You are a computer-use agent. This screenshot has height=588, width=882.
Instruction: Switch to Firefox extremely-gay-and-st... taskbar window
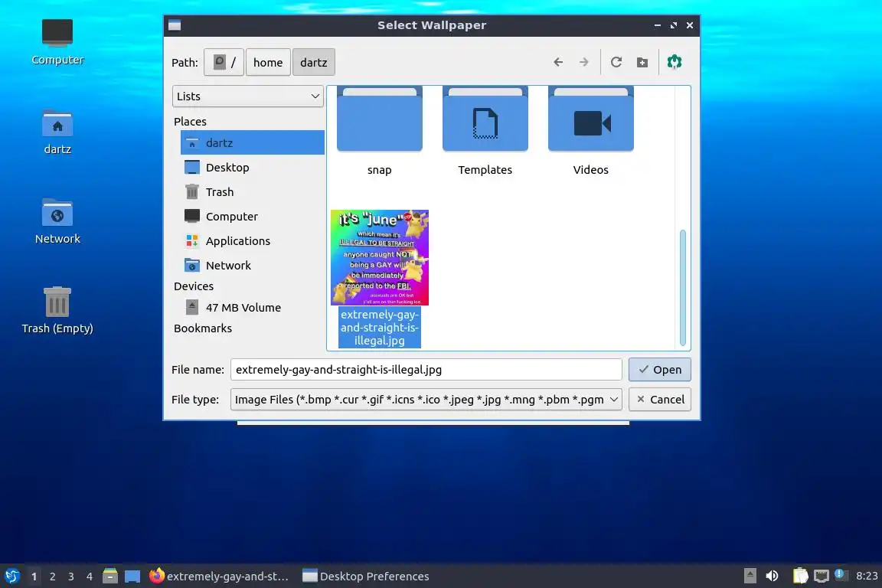point(220,577)
